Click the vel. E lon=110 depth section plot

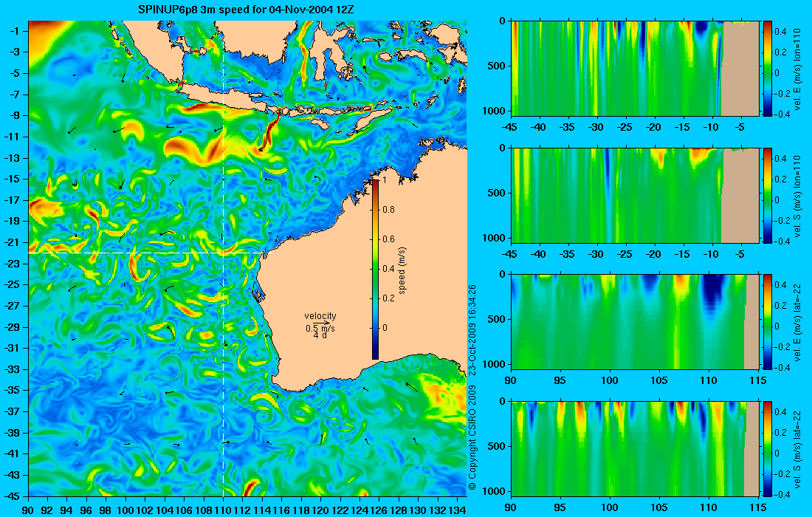point(636,69)
